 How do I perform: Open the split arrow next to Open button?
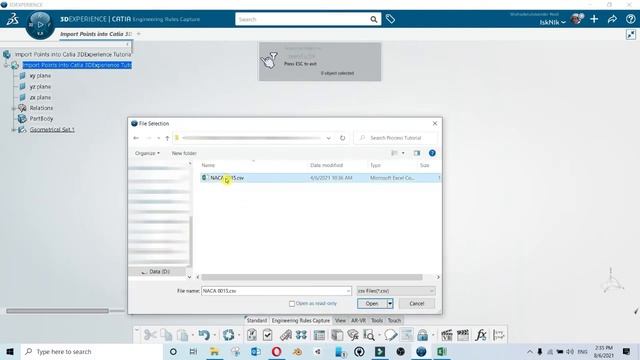390,303
